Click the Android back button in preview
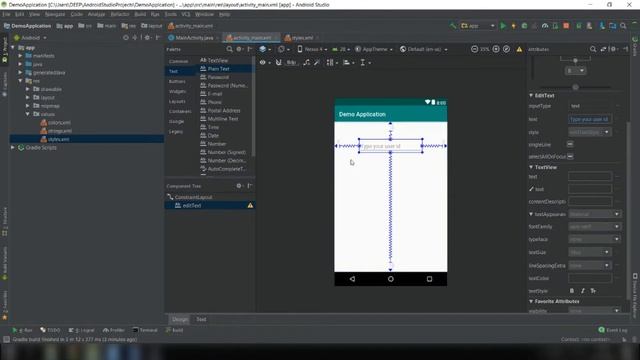The height and width of the screenshot is (360, 640). tap(352, 279)
